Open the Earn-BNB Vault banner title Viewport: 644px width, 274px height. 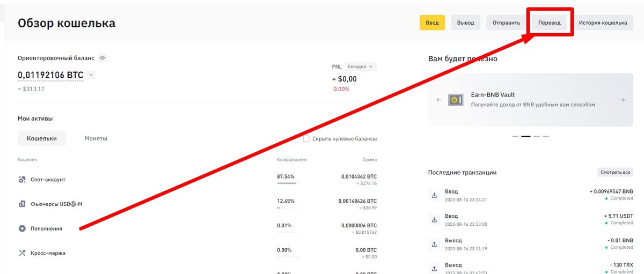point(493,95)
